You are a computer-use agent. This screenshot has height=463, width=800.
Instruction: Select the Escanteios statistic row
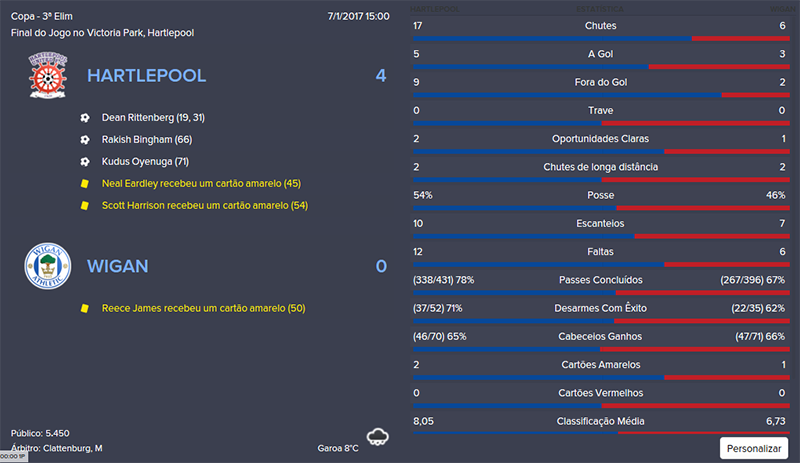click(x=600, y=223)
